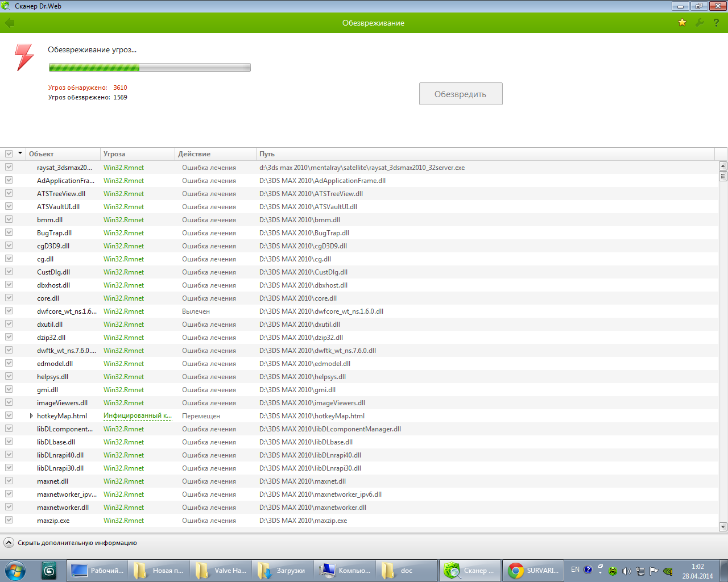Click the NVIDIA tray icon

point(668,571)
